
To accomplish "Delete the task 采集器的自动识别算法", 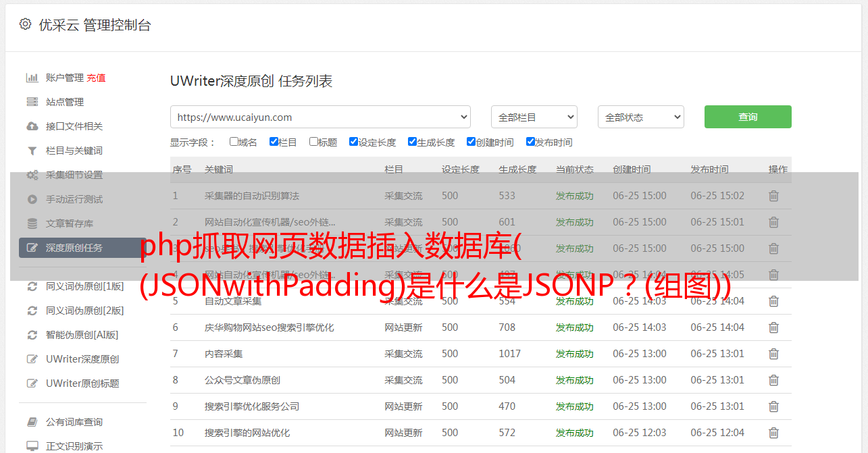I will pyautogui.click(x=773, y=196).
